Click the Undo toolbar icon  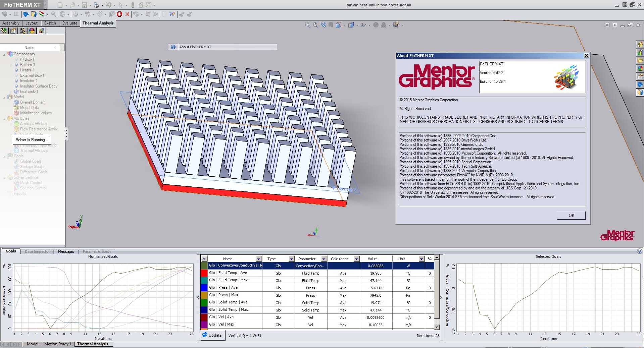108,5
